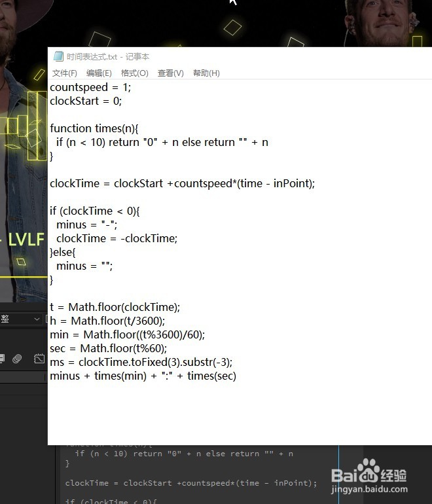
Task: Click the line 'min = Math.floor((t%3600)/60);'
Action: 127,335
